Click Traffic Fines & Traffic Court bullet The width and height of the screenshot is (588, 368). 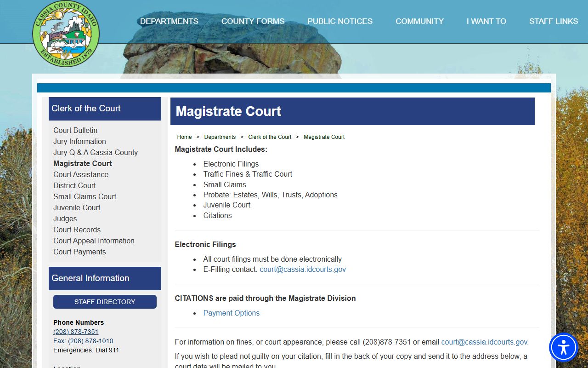(x=248, y=174)
